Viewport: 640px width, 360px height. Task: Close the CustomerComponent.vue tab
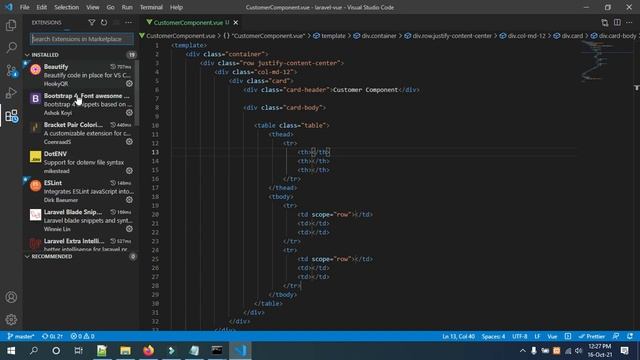[236, 22]
